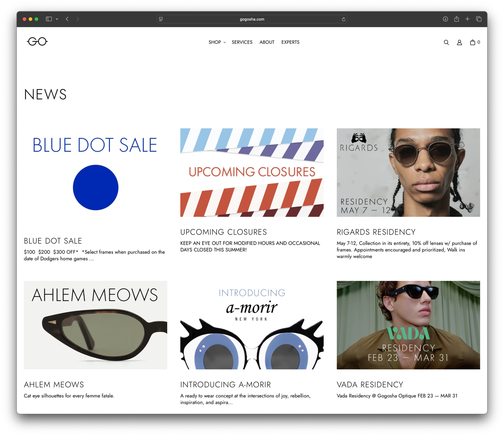Click the gogosha.com address bar

pos(252,19)
